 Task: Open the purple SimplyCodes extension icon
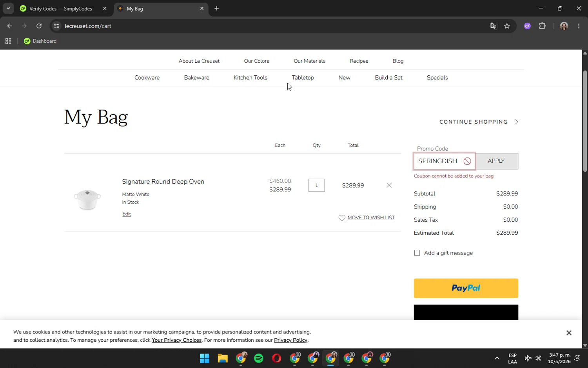tap(527, 26)
